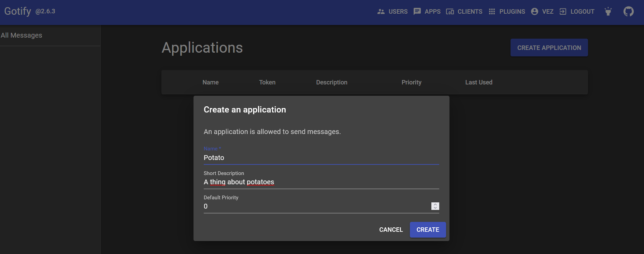644x254 pixels.
Task: Click the Apps chat bubble icon
Action: click(x=417, y=12)
